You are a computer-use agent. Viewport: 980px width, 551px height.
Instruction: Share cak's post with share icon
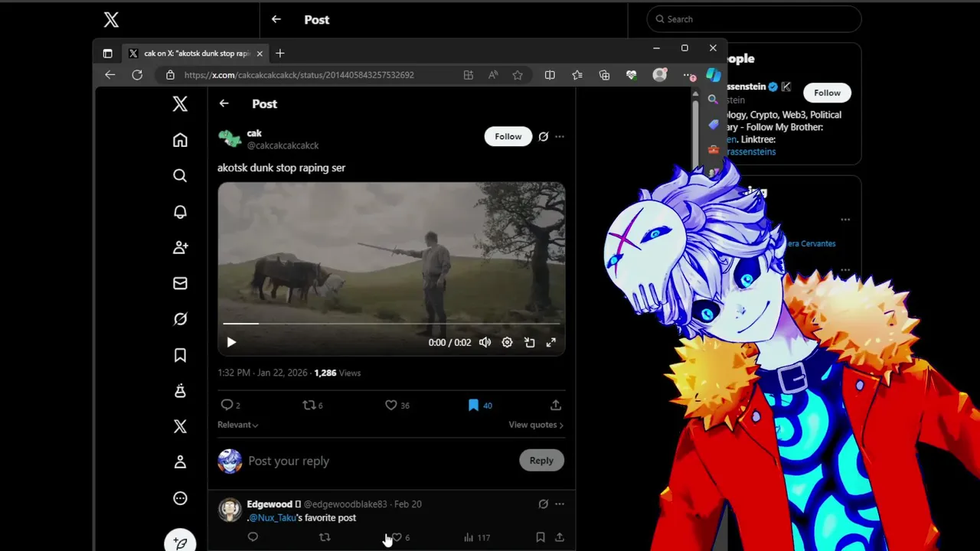tap(556, 405)
